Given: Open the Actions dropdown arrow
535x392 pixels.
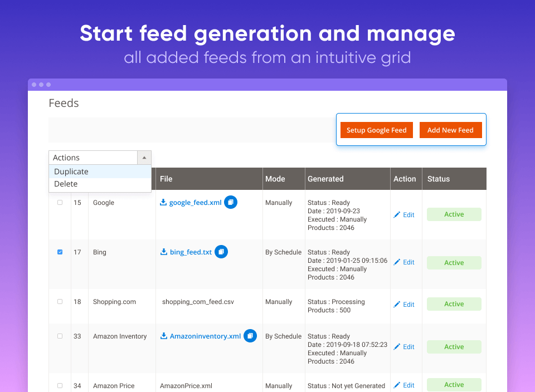Looking at the screenshot, I should (x=144, y=158).
